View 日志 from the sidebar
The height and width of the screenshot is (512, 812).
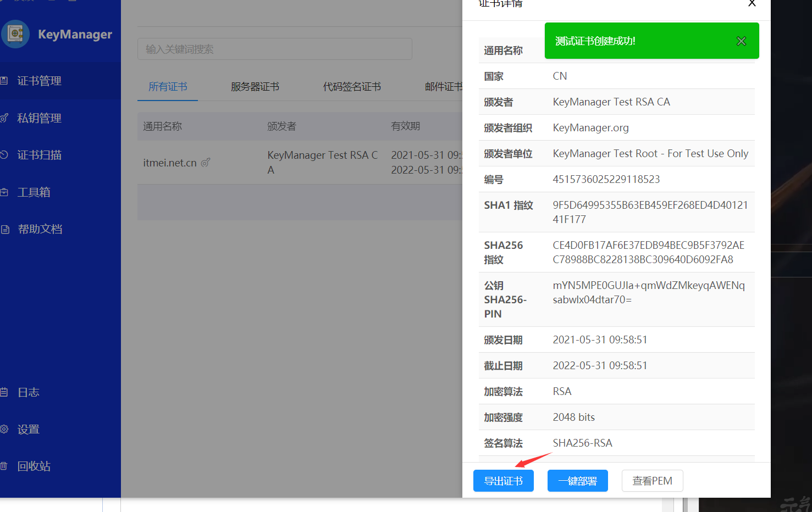pos(60,392)
